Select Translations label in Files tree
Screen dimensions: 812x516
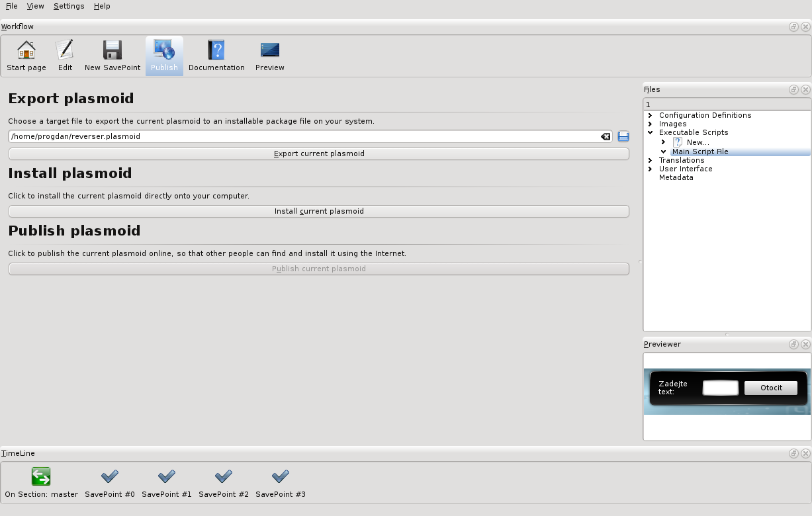pyautogui.click(x=682, y=160)
